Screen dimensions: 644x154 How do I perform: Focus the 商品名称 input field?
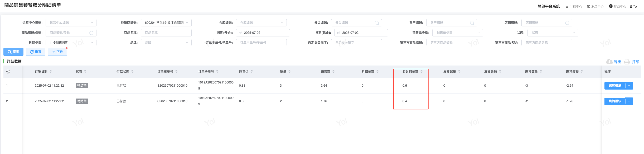[166, 33]
